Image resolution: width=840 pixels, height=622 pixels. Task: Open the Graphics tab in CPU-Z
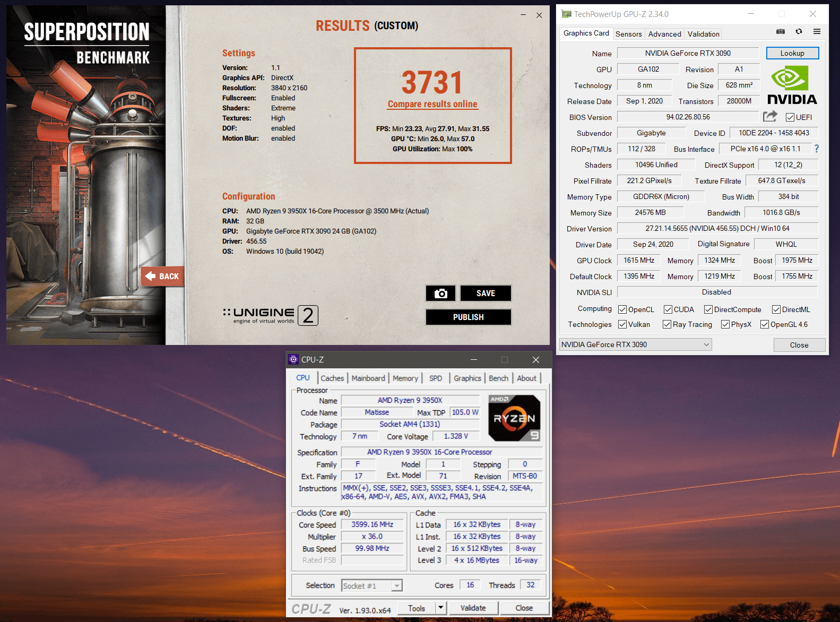tap(467, 378)
